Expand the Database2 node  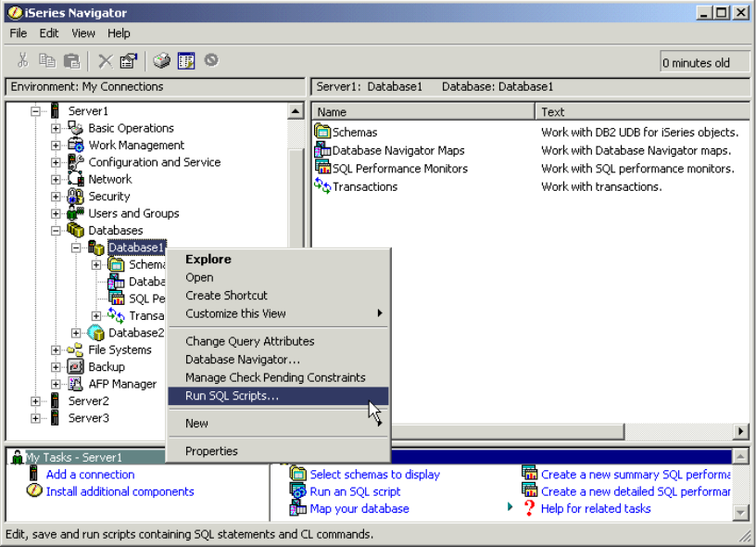point(76,333)
